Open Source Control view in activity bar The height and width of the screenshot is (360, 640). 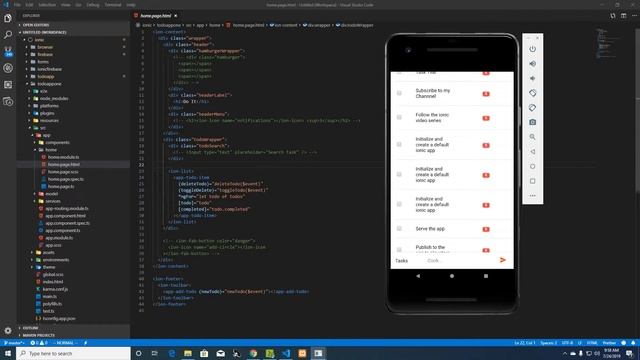pos(8,51)
